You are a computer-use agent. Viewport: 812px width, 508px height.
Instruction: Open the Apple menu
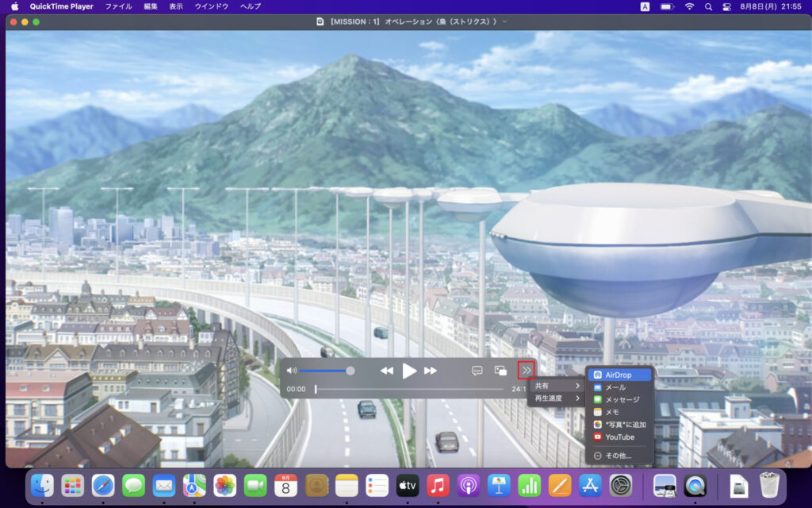[x=14, y=6]
